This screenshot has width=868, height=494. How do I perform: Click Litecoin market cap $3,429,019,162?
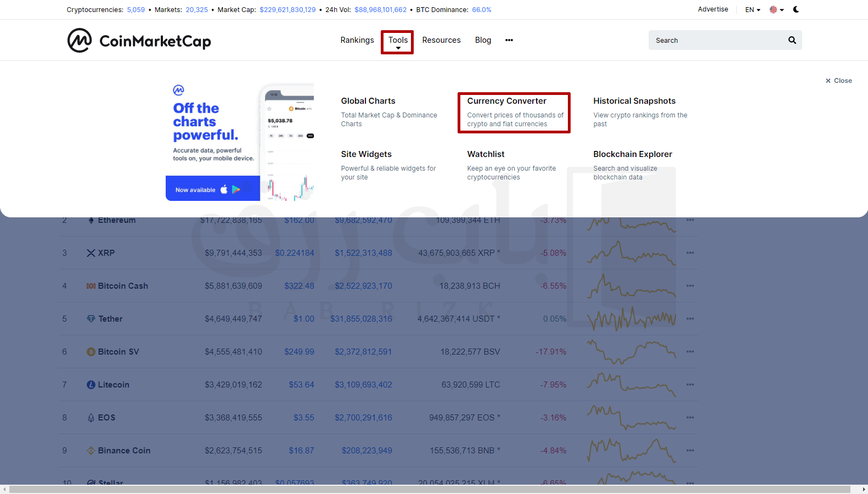[x=233, y=385]
